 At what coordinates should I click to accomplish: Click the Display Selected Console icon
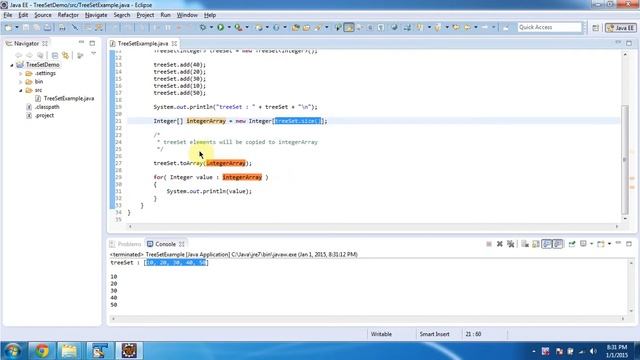(583, 244)
